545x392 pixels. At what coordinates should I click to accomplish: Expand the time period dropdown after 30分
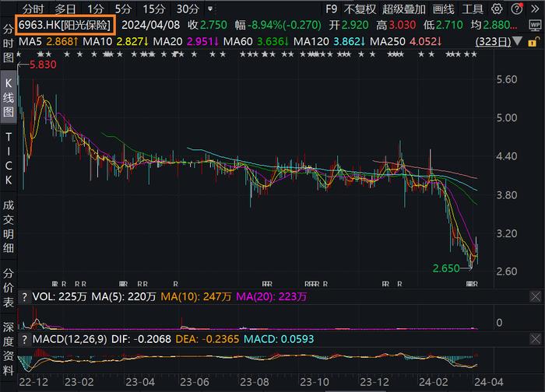[x=210, y=9]
